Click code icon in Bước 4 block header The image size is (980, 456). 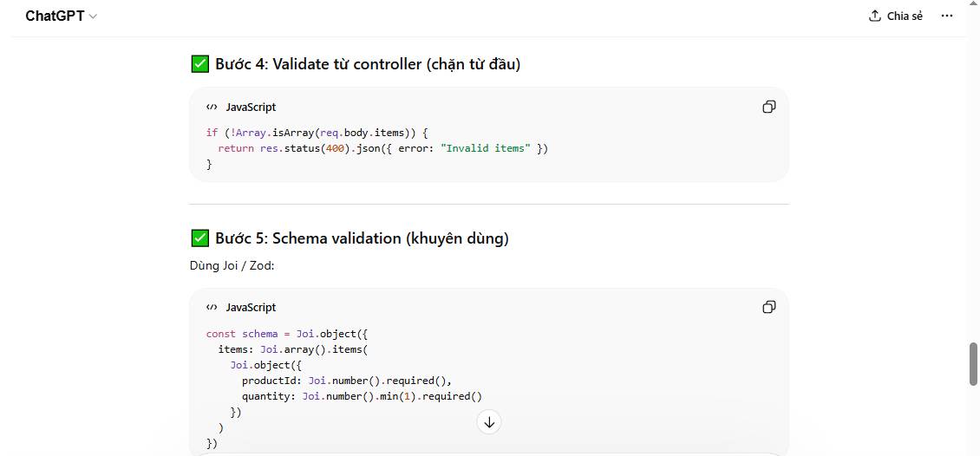tap(212, 107)
